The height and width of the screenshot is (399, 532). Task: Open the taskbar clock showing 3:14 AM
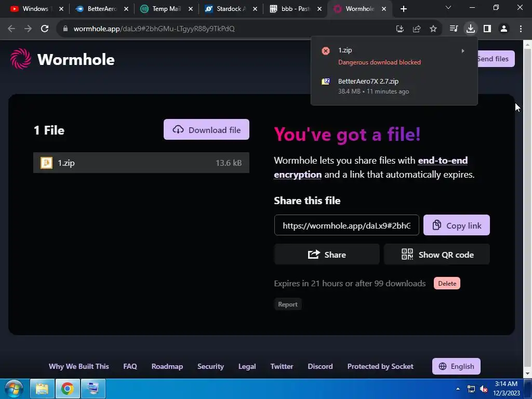pos(506,389)
